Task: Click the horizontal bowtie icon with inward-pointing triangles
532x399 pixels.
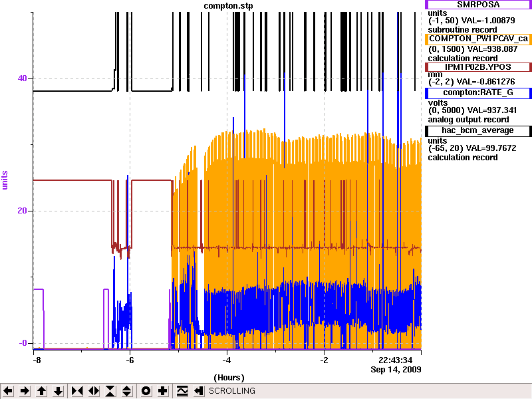Action: [77, 391]
